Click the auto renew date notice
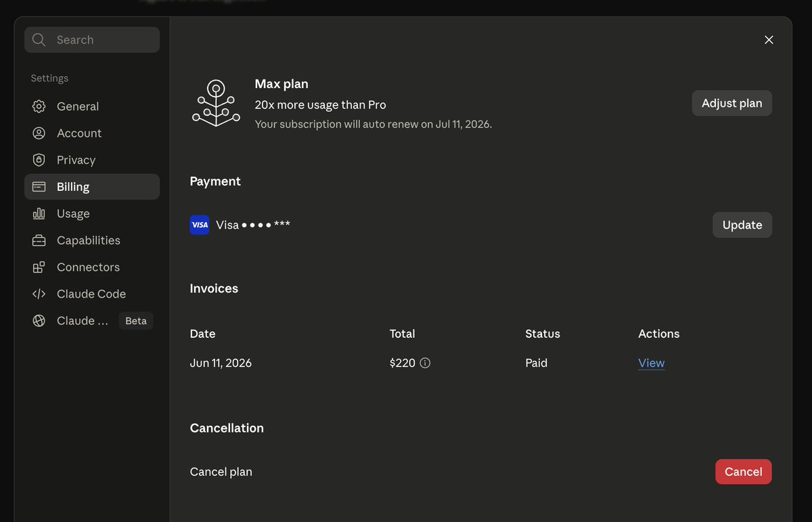Viewport: 812px width, 522px height. click(374, 125)
